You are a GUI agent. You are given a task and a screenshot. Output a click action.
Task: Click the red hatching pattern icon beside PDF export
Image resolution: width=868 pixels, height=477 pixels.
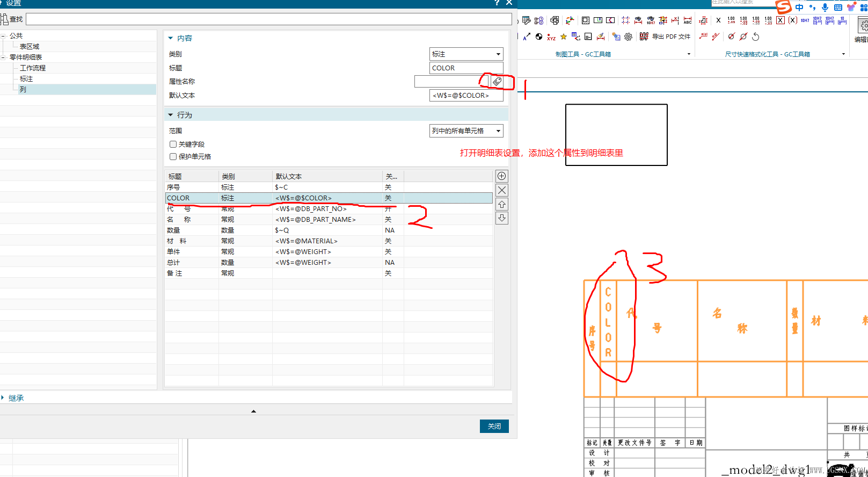(644, 37)
